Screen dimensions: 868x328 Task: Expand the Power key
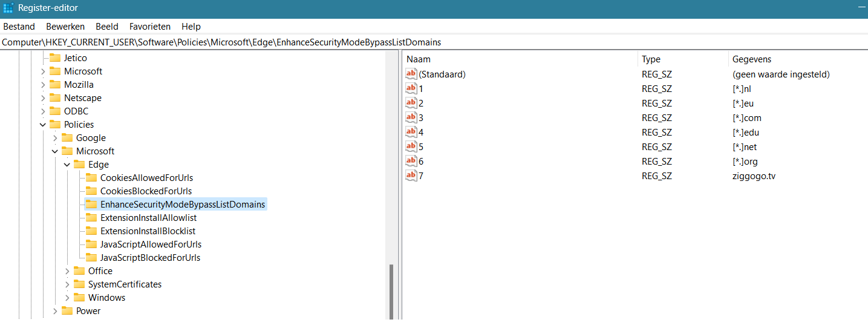coord(55,311)
